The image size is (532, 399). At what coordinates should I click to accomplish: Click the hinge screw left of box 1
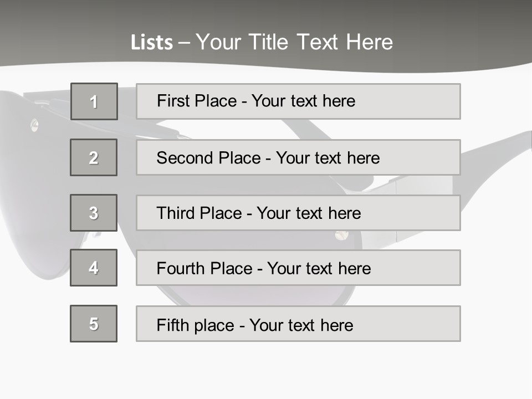[x=34, y=125]
